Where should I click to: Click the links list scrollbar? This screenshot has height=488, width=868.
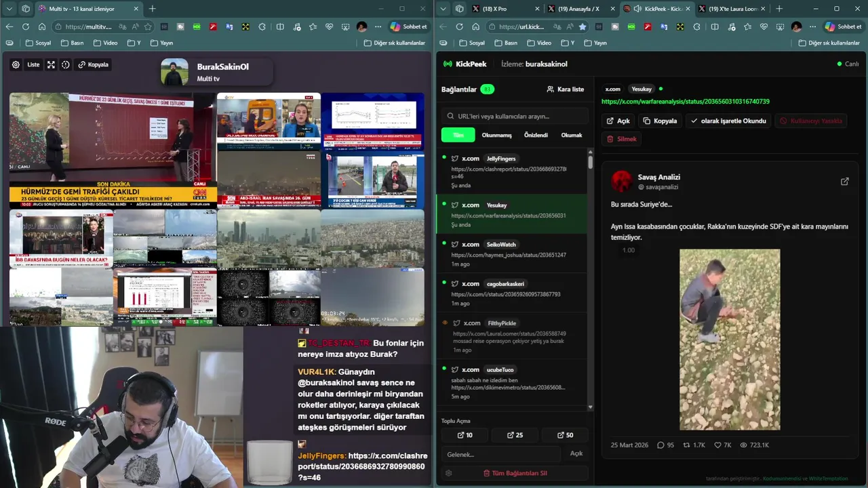[590, 163]
